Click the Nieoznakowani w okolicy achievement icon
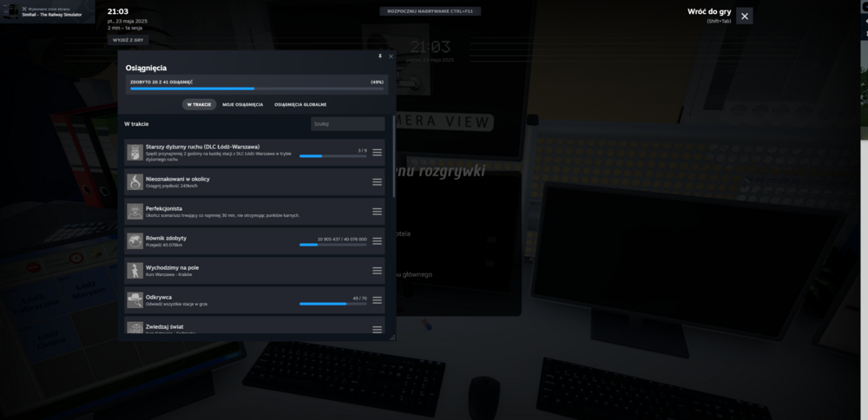The width and height of the screenshot is (868, 420). [x=135, y=182]
